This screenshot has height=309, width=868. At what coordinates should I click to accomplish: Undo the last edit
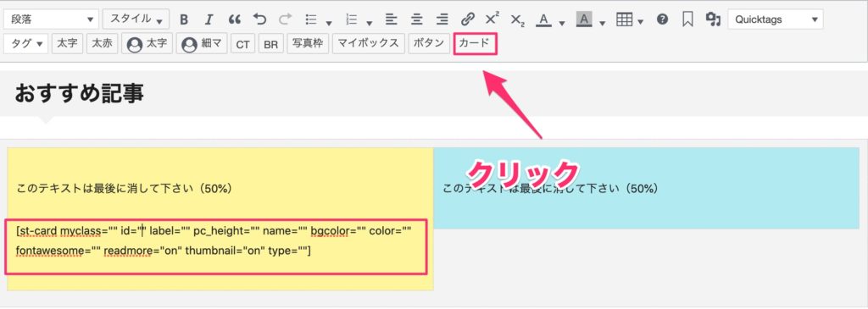point(259,20)
